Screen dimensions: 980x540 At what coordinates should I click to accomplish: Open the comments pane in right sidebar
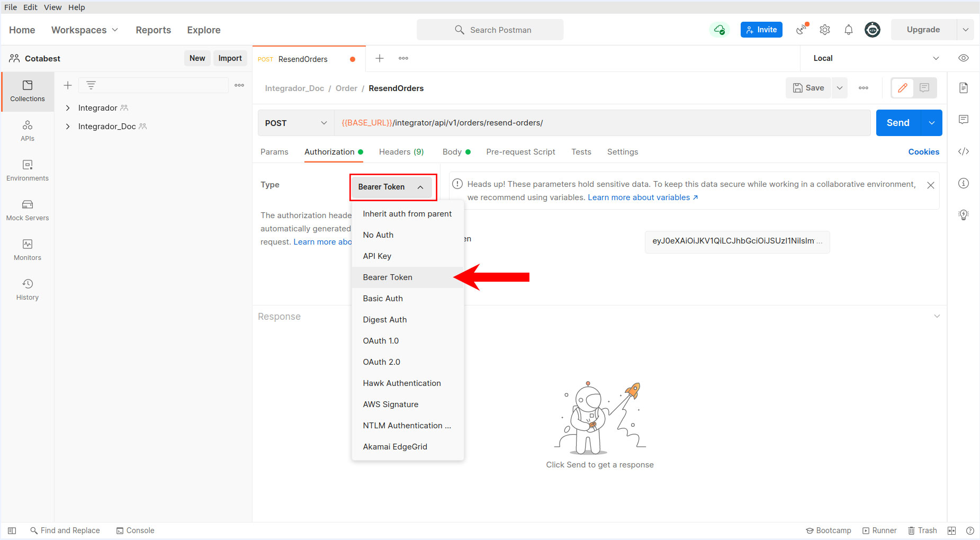(964, 120)
